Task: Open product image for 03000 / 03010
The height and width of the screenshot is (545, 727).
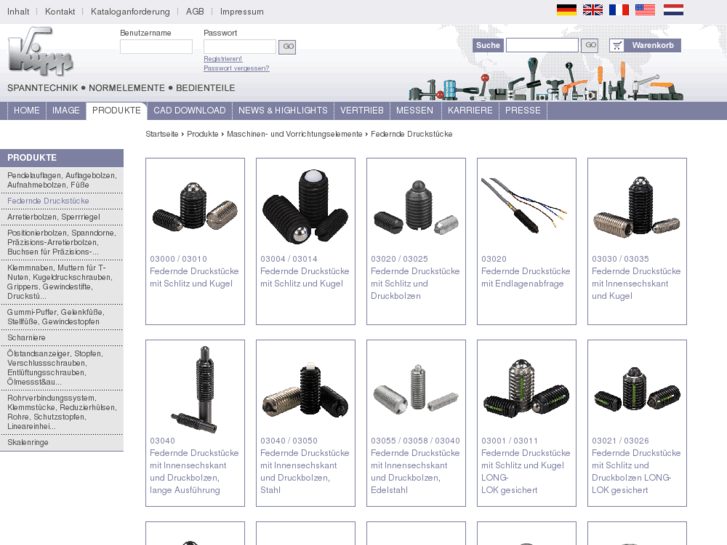Action: pos(195,206)
